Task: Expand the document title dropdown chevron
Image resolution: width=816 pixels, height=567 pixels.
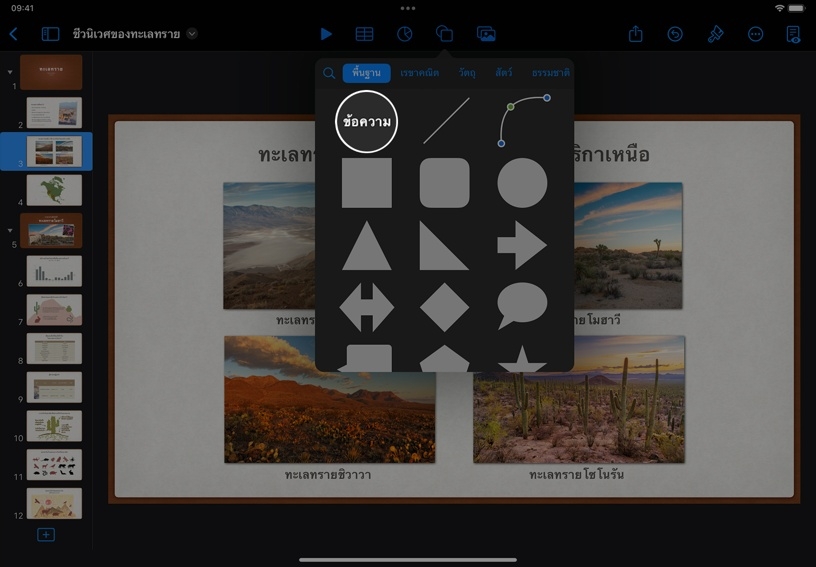Action: (192, 33)
